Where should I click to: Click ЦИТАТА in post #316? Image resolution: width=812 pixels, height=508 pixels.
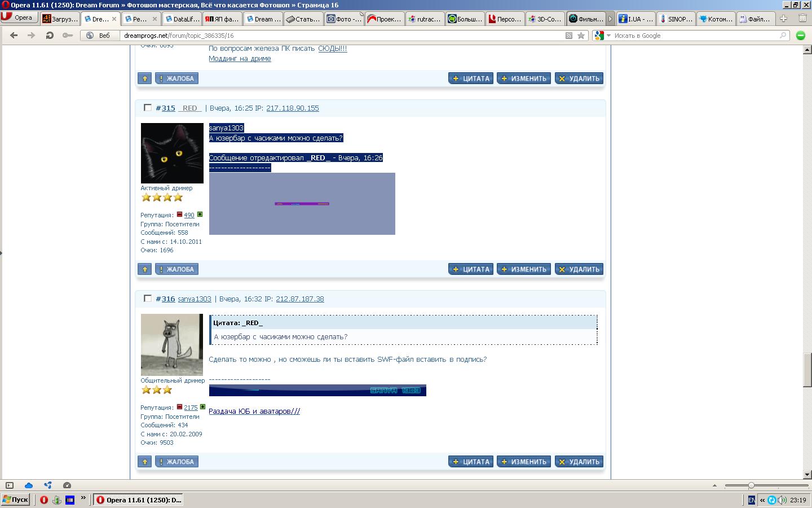pos(471,462)
